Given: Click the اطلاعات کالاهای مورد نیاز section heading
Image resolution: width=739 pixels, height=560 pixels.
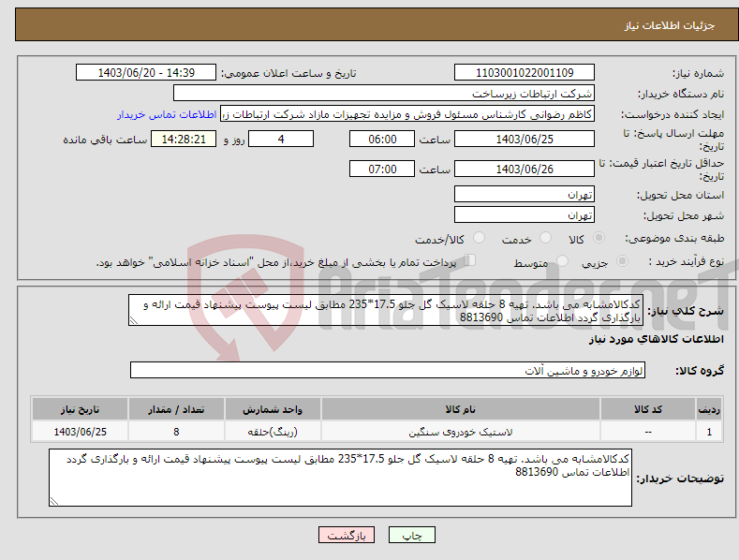Looking at the screenshot, I should point(656,339).
